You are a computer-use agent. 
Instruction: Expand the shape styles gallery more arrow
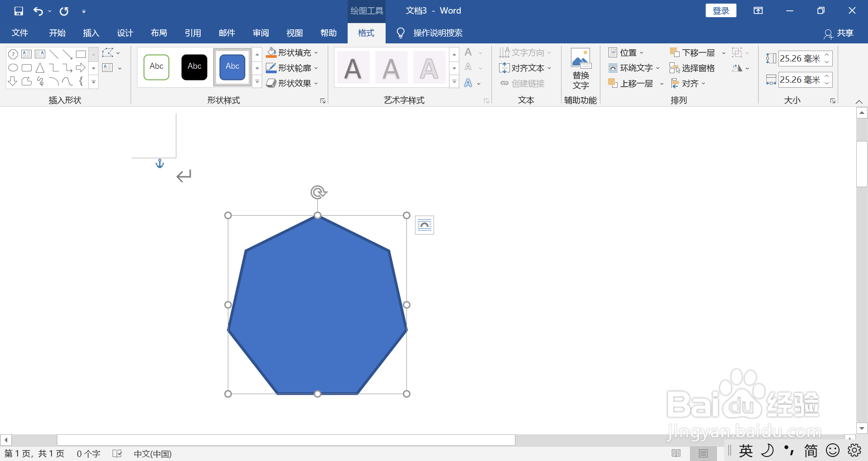tap(257, 82)
